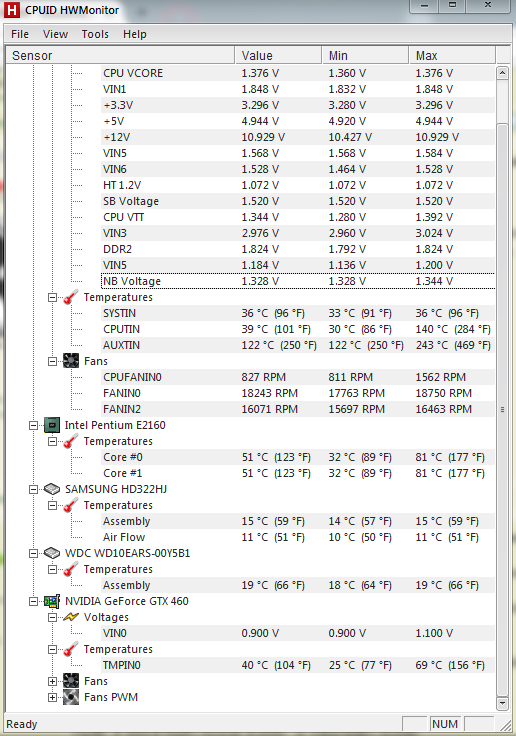Collapse the motherboard Temperatures node
516x736 pixels.
(53, 298)
